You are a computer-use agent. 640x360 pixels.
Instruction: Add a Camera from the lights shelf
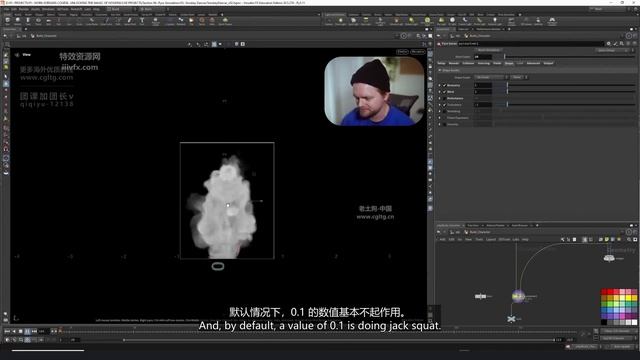click(x=329, y=20)
